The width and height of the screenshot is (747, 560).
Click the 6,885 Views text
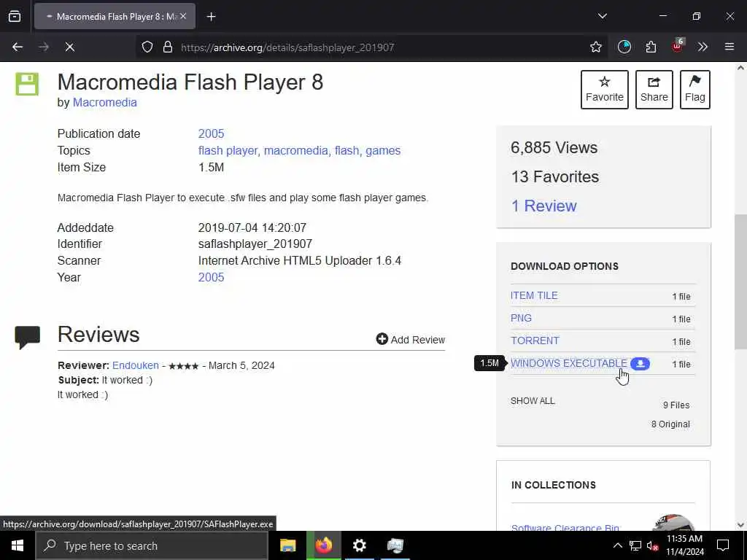554,147
